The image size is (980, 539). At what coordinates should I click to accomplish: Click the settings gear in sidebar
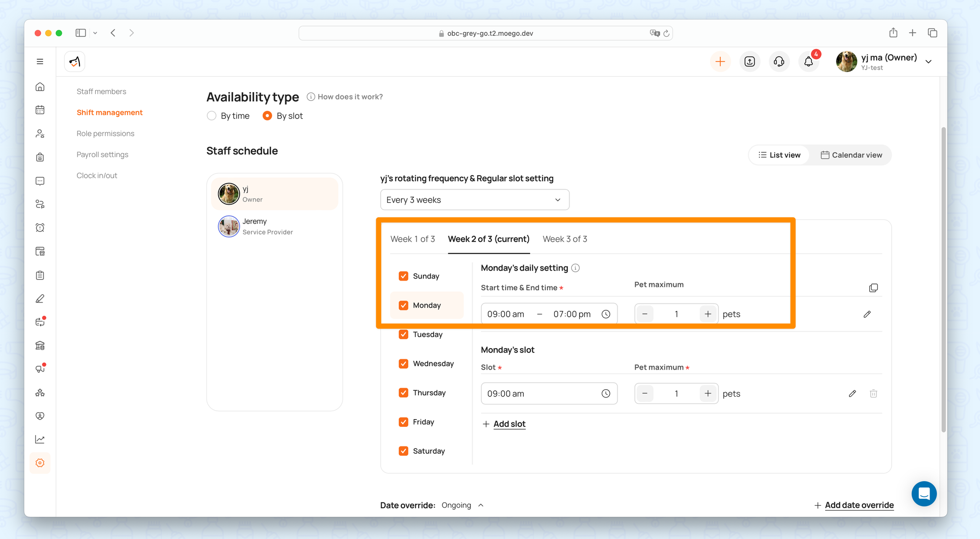pyautogui.click(x=40, y=463)
